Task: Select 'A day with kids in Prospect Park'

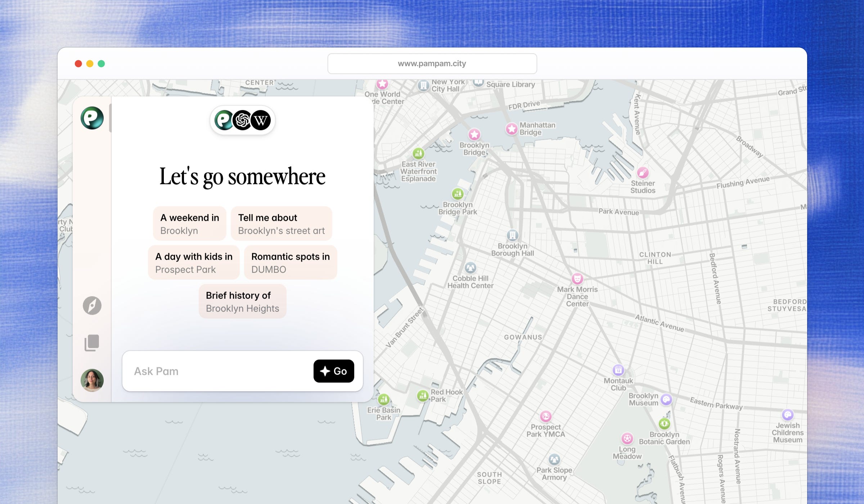Action: click(194, 262)
